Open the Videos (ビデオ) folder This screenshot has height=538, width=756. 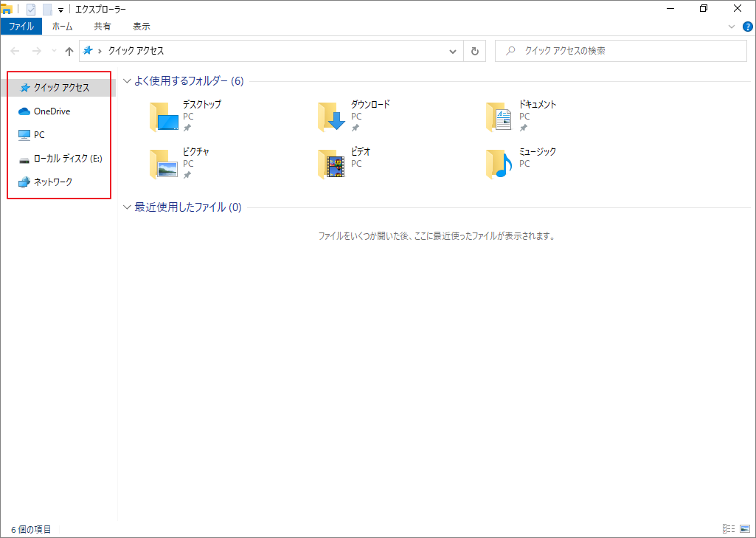coord(331,164)
